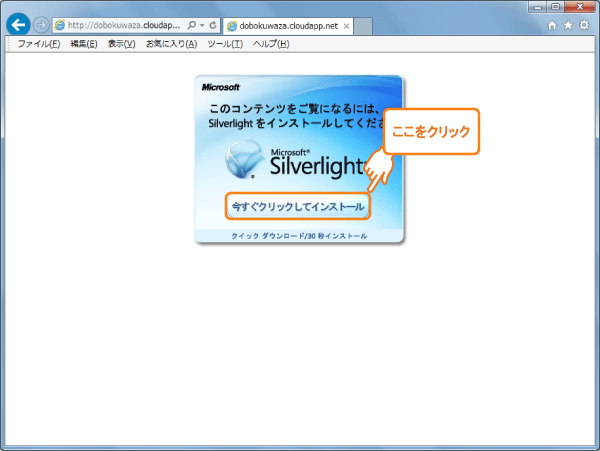Click the search magnifier in address bar

(x=191, y=25)
